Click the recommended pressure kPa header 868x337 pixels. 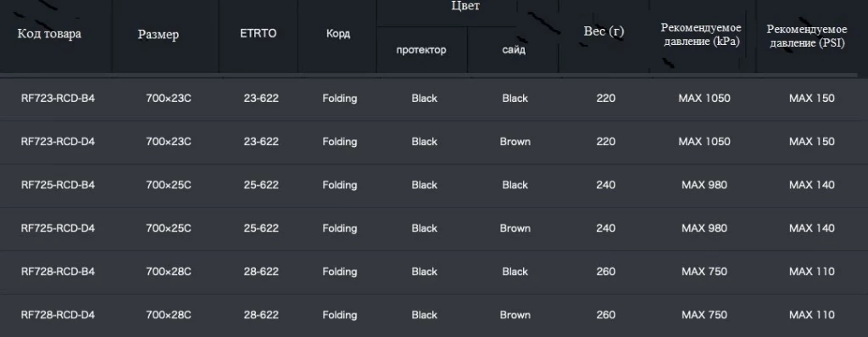pos(701,34)
